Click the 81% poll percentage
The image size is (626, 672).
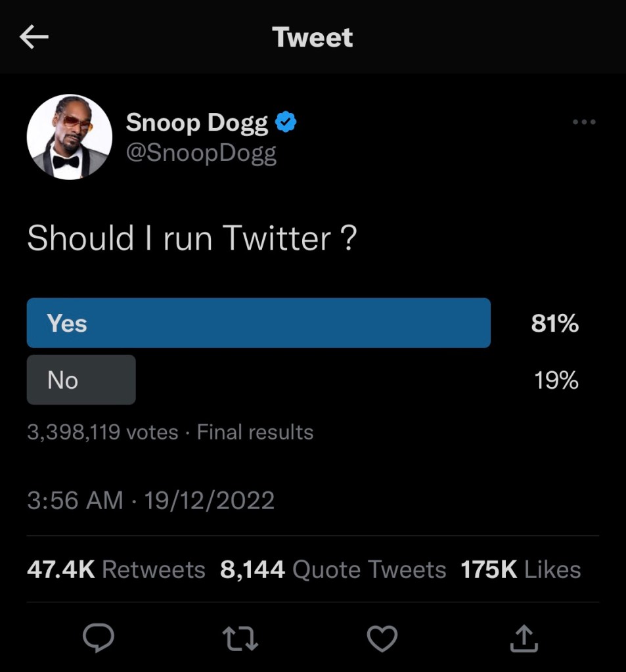(555, 323)
